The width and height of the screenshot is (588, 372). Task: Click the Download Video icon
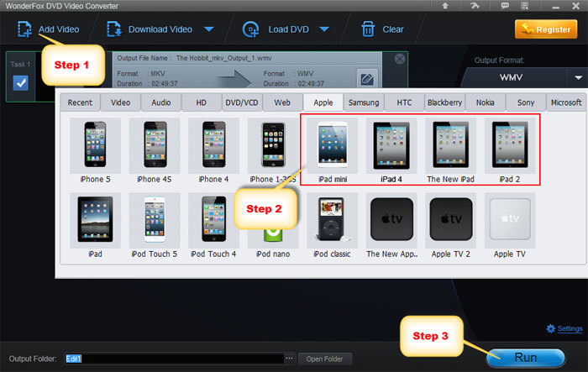(x=114, y=29)
